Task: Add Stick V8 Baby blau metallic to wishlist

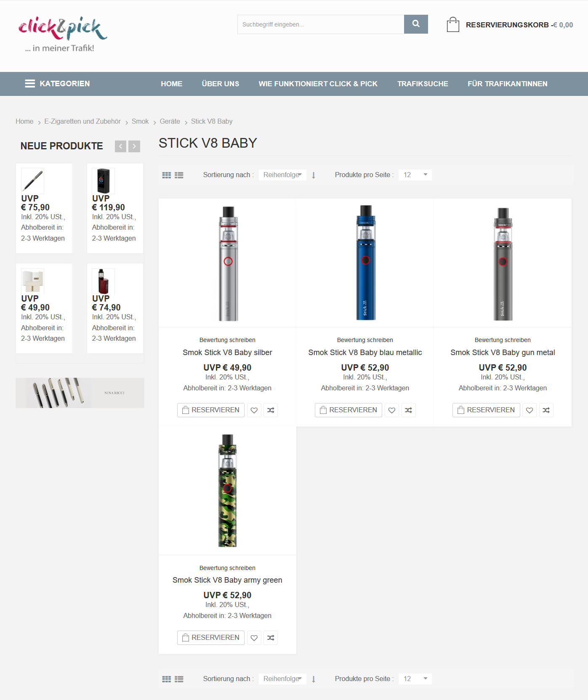Action: tap(392, 410)
